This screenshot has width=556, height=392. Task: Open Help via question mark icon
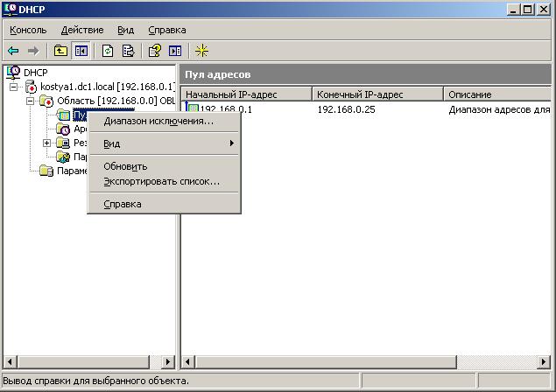tap(155, 51)
